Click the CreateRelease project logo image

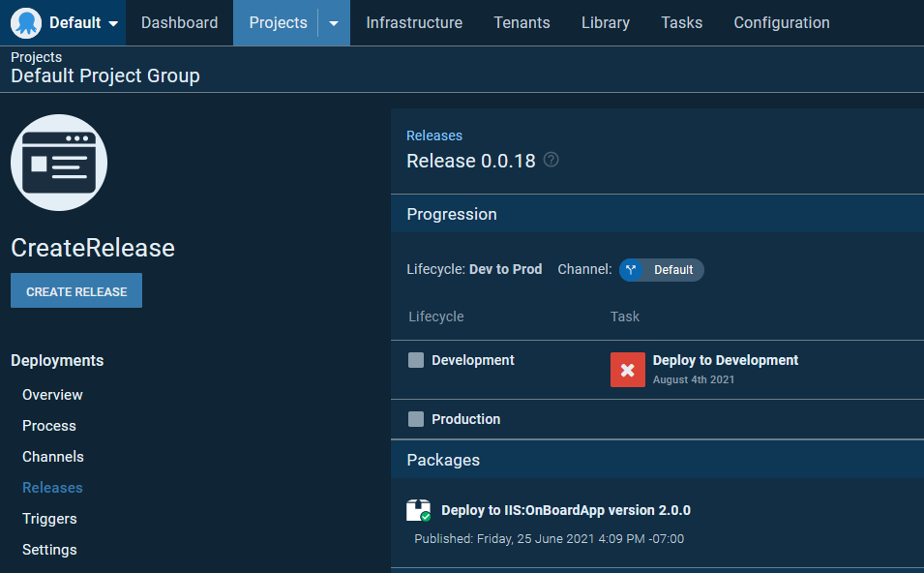(x=59, y=163)
